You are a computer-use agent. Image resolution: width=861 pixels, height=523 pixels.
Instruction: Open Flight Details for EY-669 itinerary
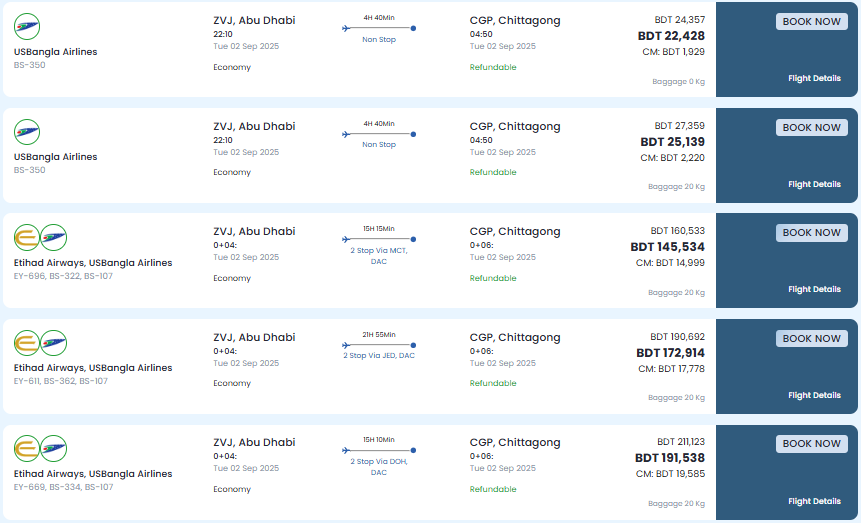pos(814,501)
